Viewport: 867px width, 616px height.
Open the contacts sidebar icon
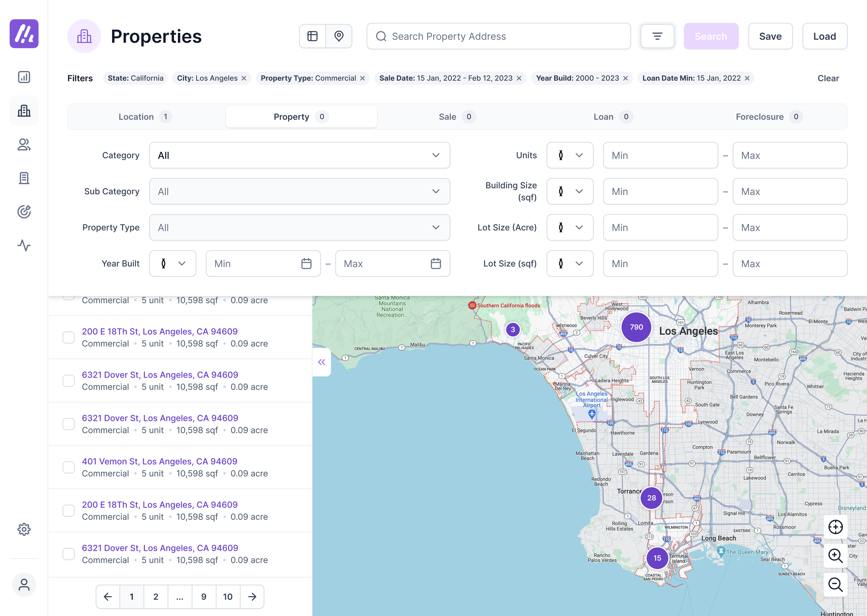[24, 144]
